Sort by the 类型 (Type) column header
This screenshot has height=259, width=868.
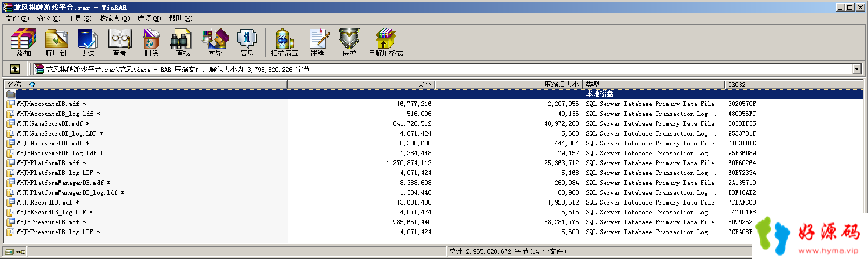click(x=653, y=85)
